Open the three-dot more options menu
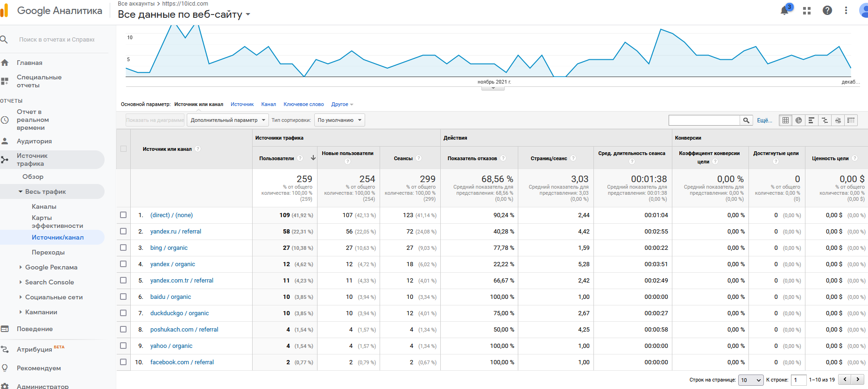The width and height of the screenshot is (868, 389). [846, 10]
